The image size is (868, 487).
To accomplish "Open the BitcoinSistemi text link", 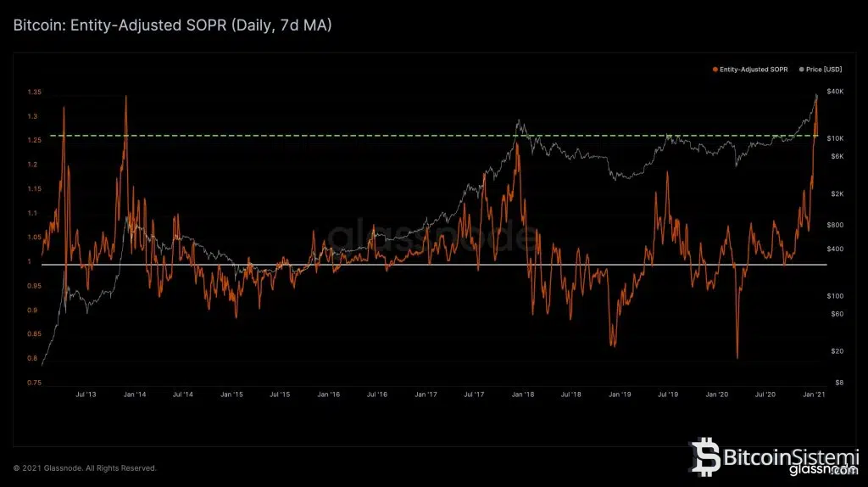I will (791, 457).
